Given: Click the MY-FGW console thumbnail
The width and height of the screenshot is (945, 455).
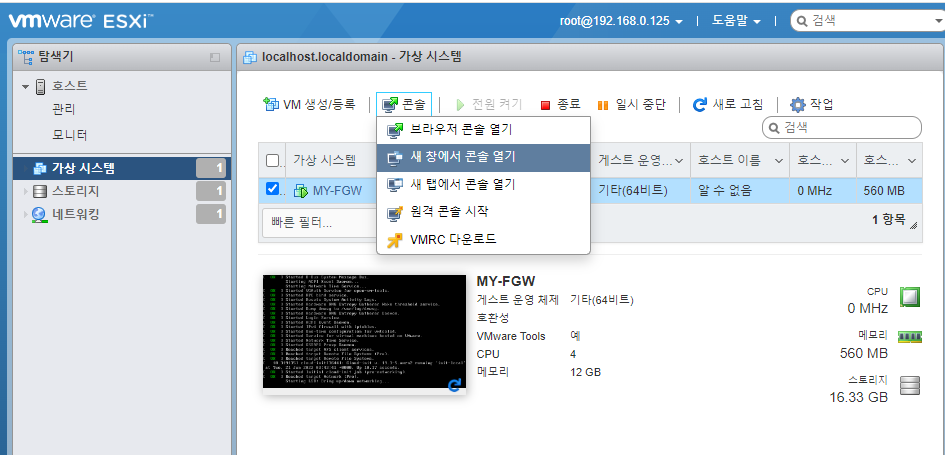Looking at the screenshot, I should [x=365, y=331].
